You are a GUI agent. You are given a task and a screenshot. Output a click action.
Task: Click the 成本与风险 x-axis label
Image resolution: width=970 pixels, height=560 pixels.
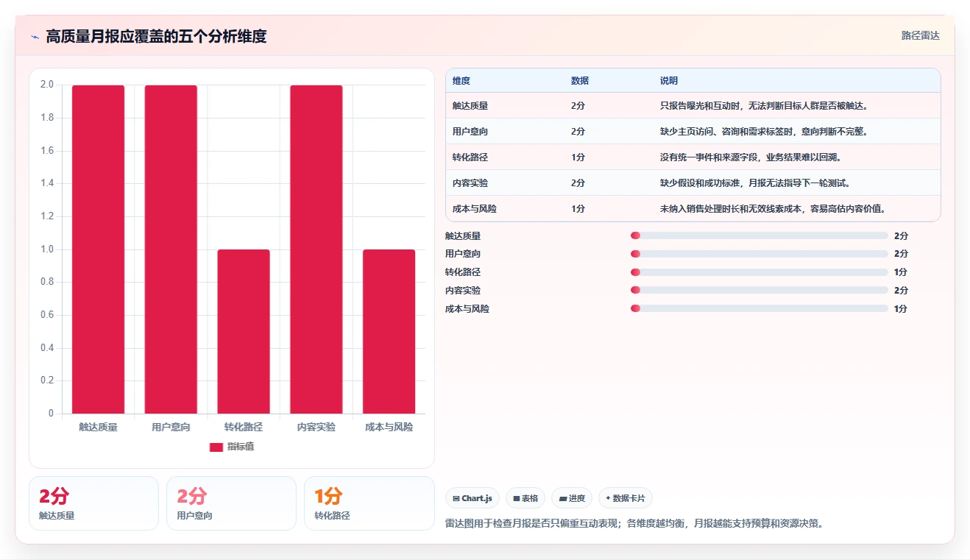tap(389, 427)
